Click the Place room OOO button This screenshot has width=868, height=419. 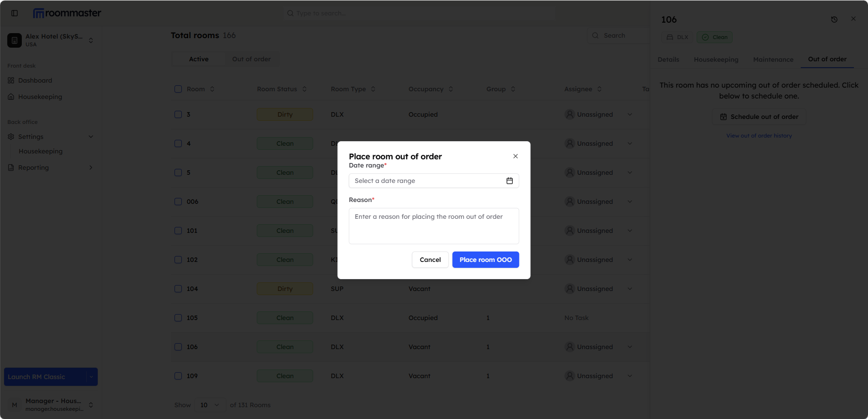[485, 260]
